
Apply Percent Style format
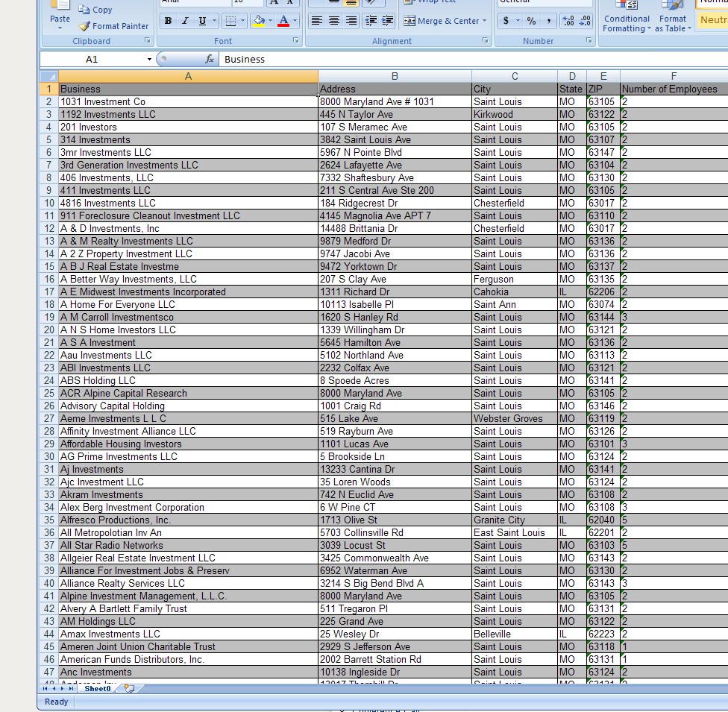(532, 21)
